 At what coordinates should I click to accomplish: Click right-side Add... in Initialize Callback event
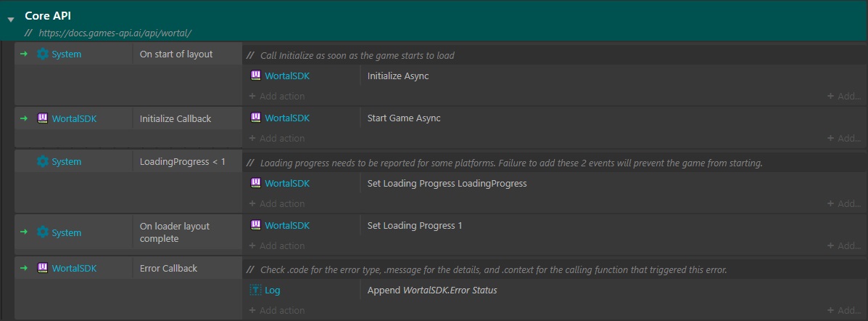844,139
